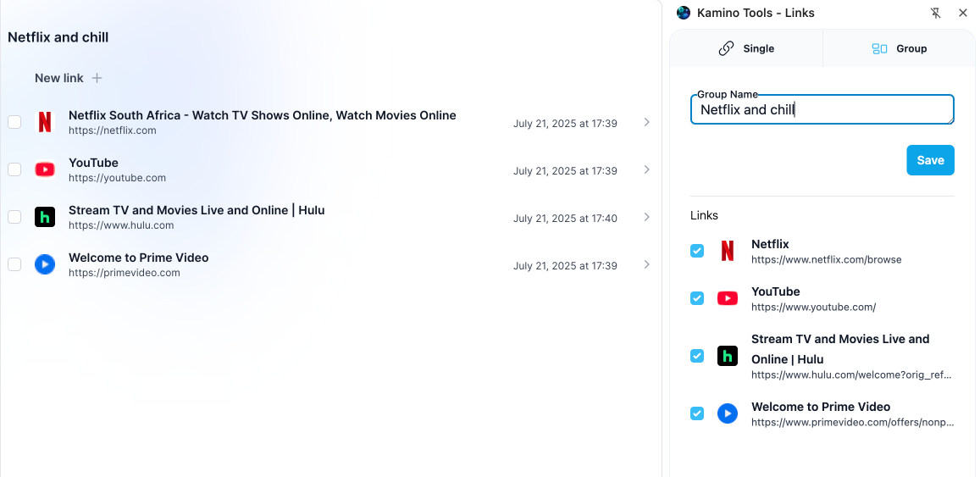Uncheck the YouTube link in Links panel
Screen dimensions: 980x477
pyautogui.click(x=697, y=298)
